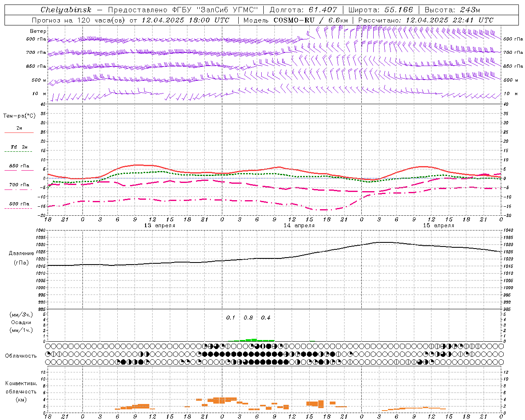Click the "Облачность" cloud cover label
The width and height of the screenshot is (525, 420).
(x=21, y=356)
